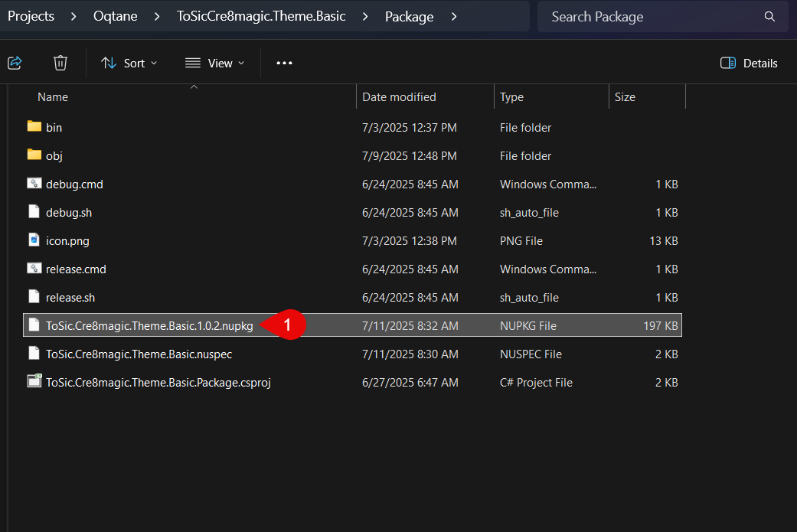Select ToSic.Cre8magic.Theme.Basic.1.0.2.nupkg file name
The image size is (797, 532).
tap(149, 325)
